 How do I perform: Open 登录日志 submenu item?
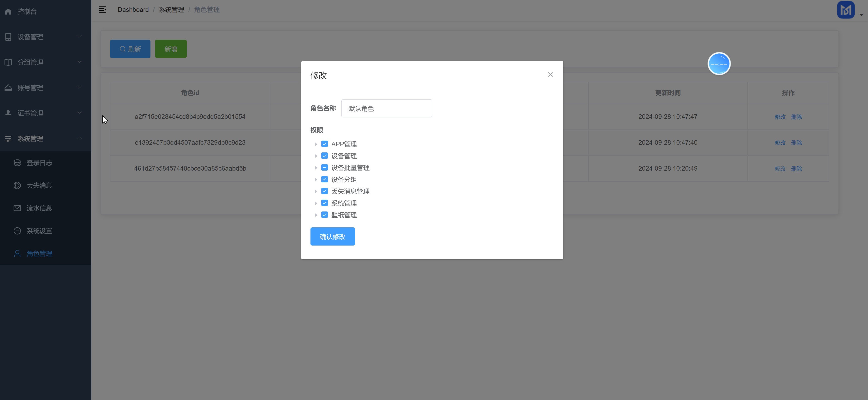(45, 163)
